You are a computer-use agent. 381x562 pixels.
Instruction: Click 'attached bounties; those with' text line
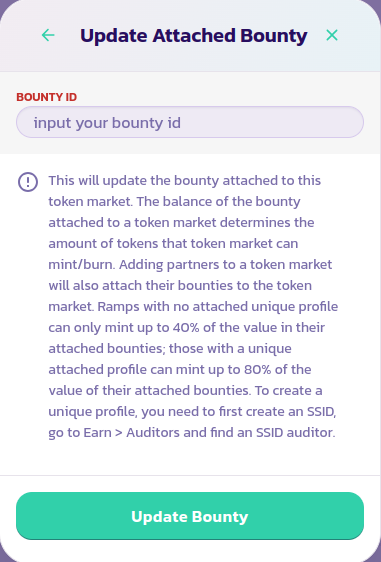pos(141,348)
